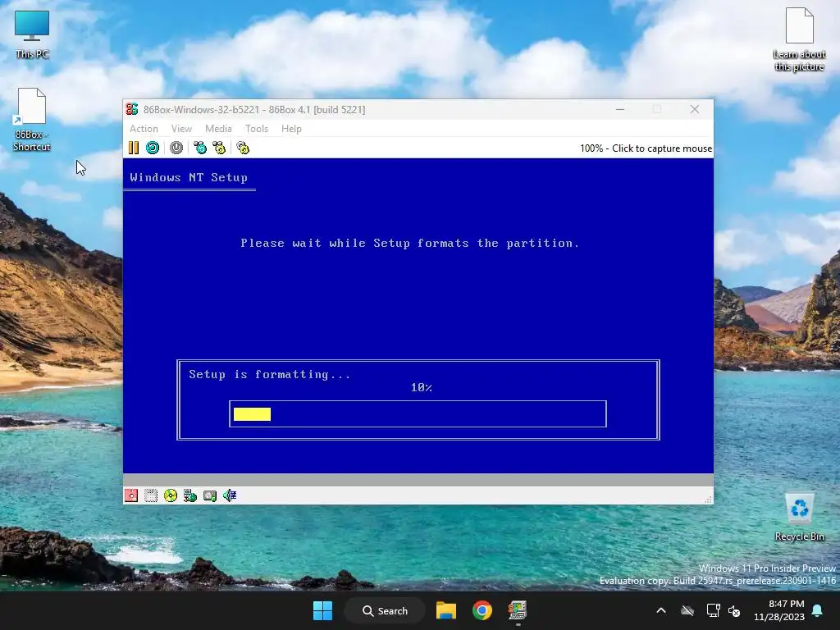Image resolution: width=840 pixels, height=630 pixels.
Task: Open the Help menu
Action: (x=291, y=129)
